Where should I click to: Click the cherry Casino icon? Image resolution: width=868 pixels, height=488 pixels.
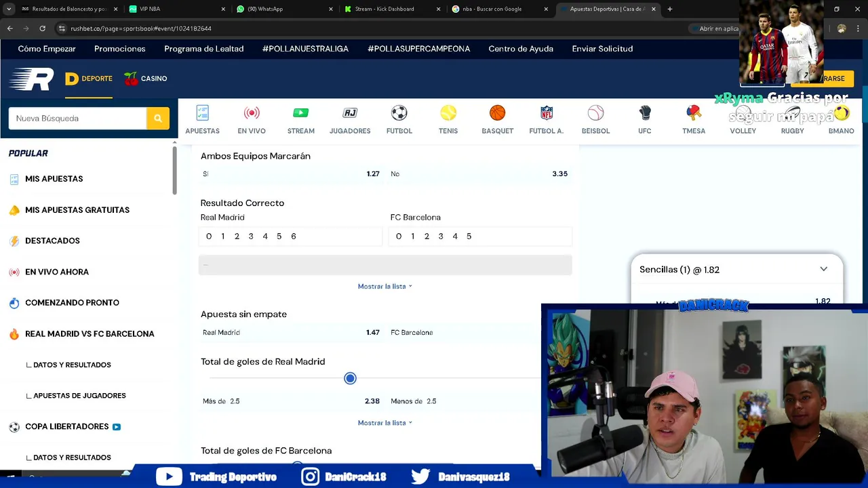pyautogui.click(x=131, y=79)
